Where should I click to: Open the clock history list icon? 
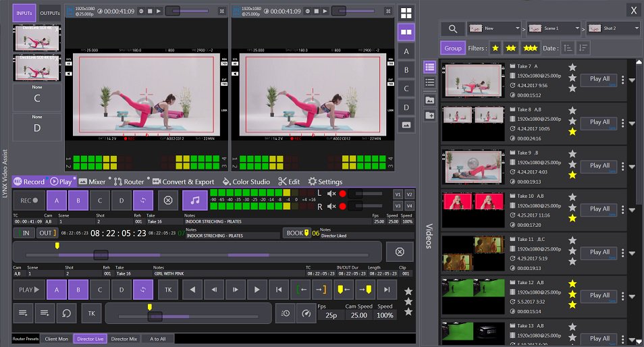tap(285, 313)
